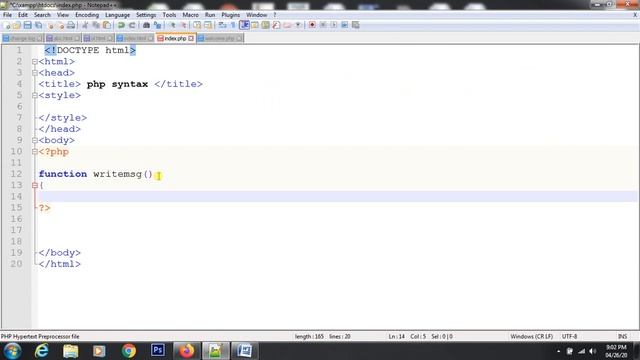Click the Save All toolbar icon
Image resolution: width=640 pixels, height=360 pixels.
tap(38, 25)
